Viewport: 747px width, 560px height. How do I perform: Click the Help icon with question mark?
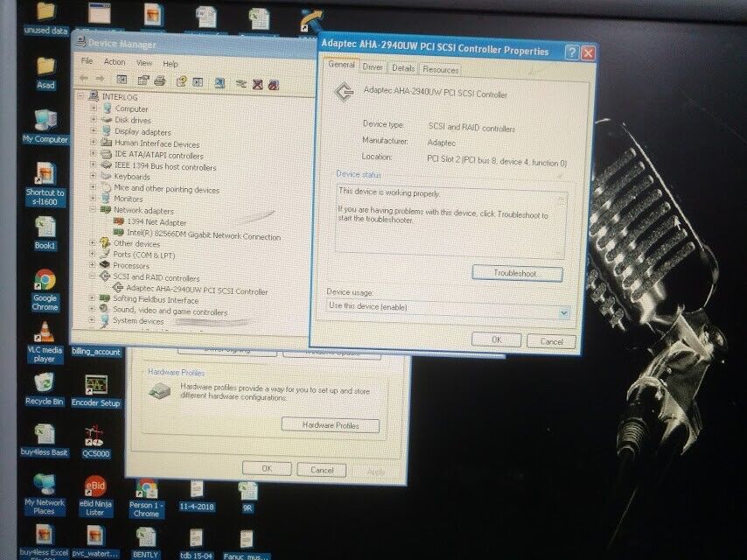pos(181,81)
